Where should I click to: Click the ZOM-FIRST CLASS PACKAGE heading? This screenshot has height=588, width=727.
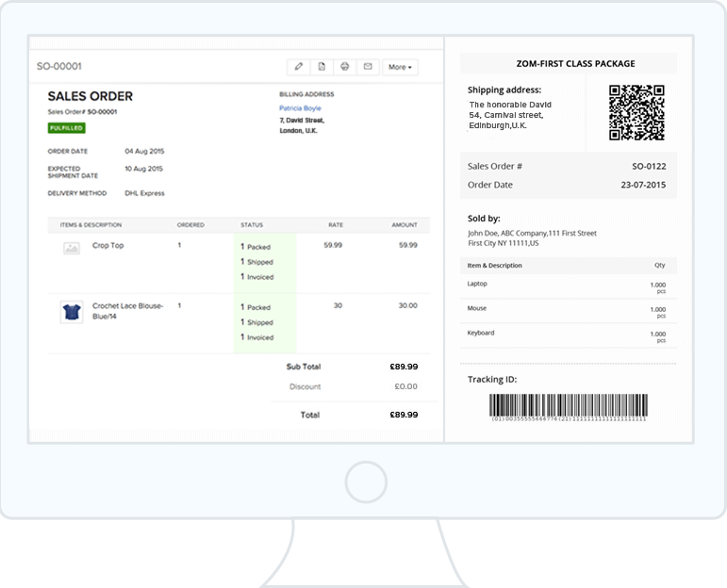coord(576,63)
